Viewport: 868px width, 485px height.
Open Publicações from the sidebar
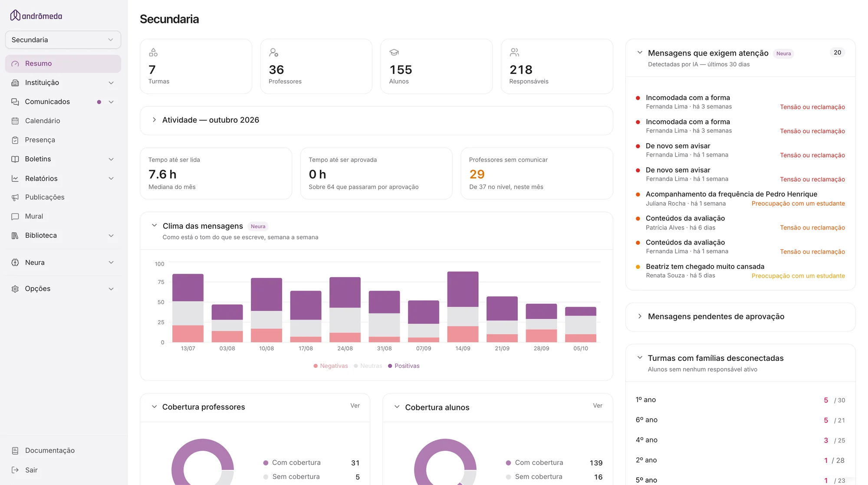63,197
